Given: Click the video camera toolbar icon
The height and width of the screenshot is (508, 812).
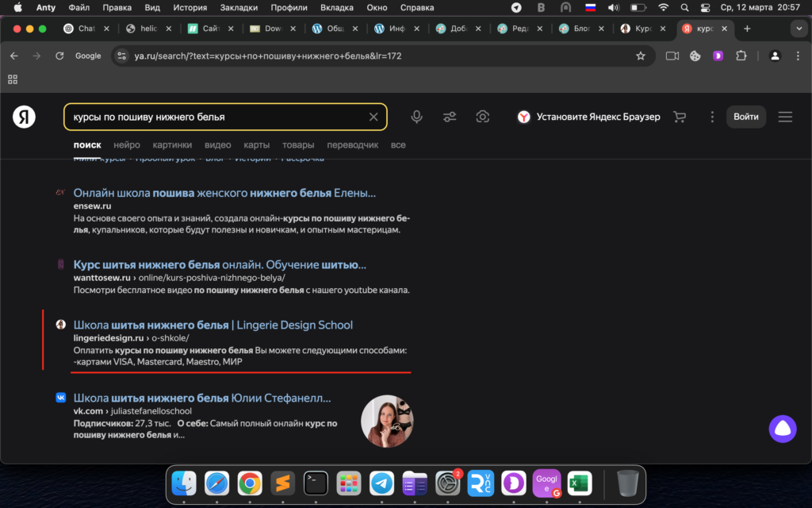Looking at the screenshot, I should (672, 56).
